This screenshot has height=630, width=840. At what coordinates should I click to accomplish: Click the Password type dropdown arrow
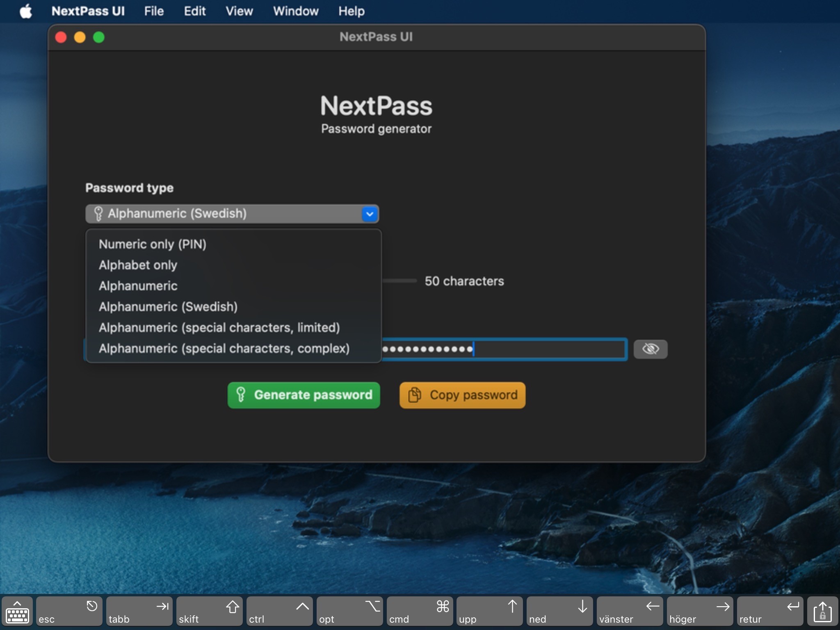point(370,214)
